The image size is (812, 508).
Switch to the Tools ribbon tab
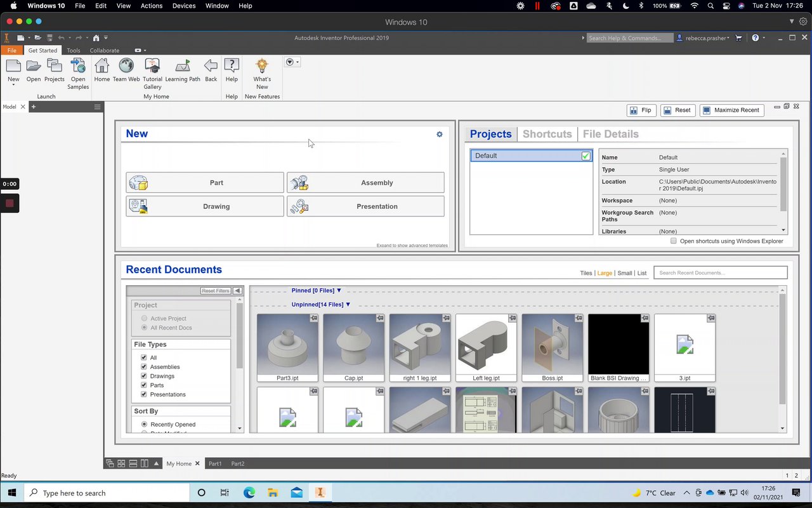tap(74, 51)
